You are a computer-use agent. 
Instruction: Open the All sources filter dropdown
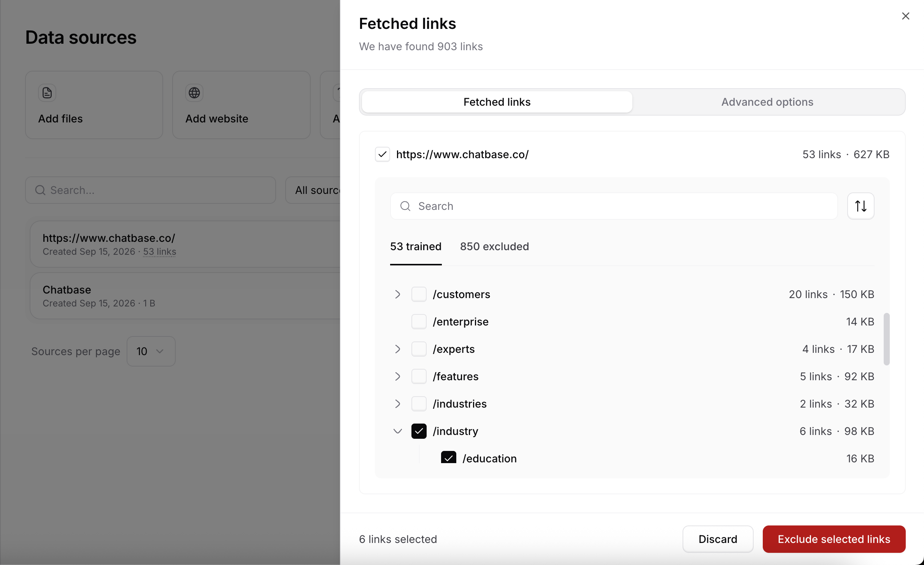[313, 190]
